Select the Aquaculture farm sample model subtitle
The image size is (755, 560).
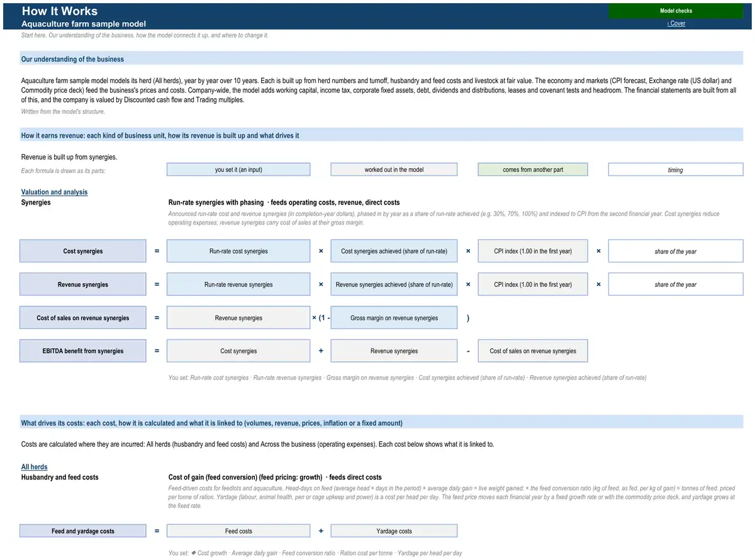click(84, 24)
